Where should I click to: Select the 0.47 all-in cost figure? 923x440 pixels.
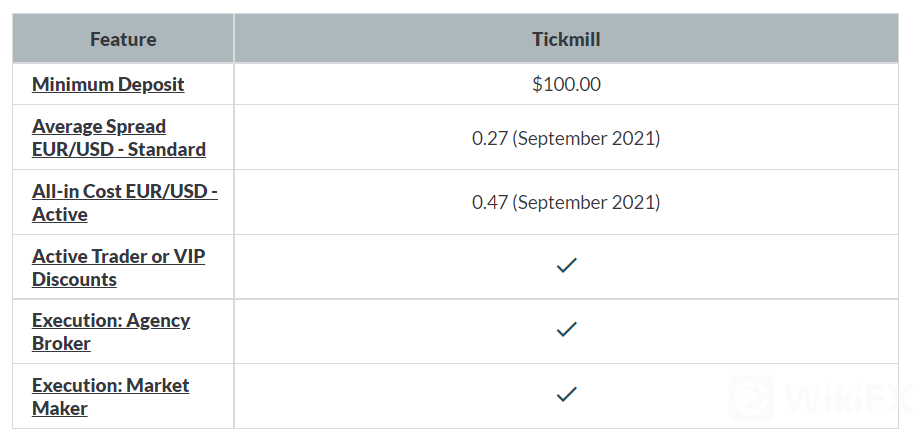(489, 203)
